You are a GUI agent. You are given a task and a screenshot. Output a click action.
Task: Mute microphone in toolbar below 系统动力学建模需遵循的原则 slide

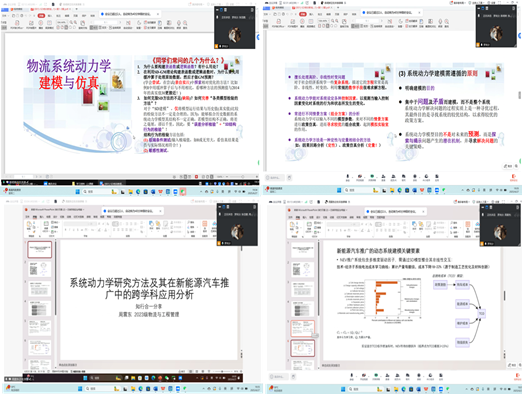click(x=348, y=177)
